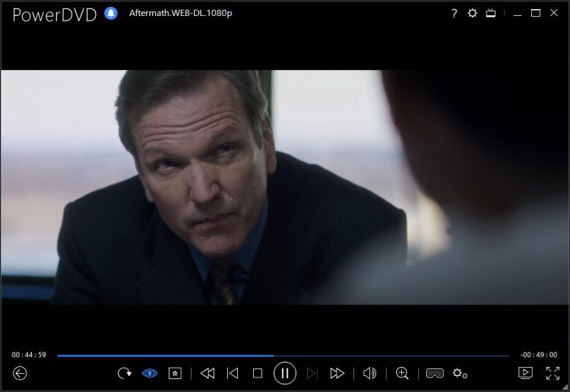Open the zoom magnifier control

403,373
